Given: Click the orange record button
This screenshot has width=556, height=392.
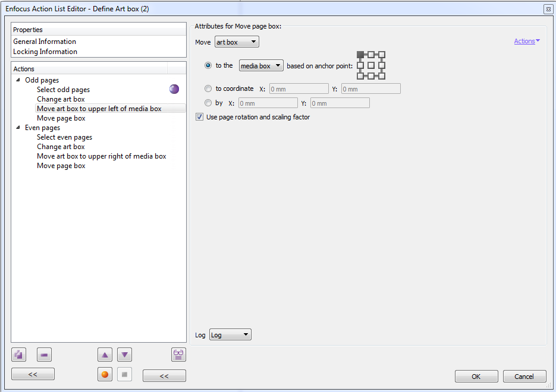Looking at the screenshot, I should tap(105, 374).
